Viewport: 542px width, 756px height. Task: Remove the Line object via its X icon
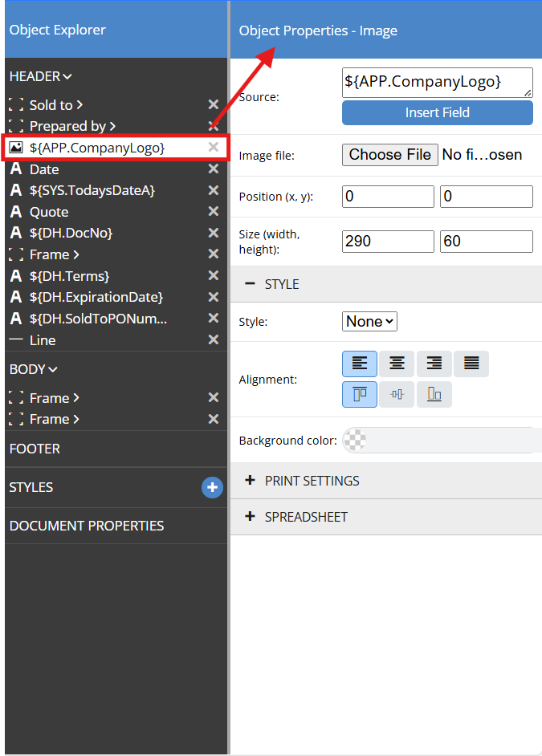(214, 340)
